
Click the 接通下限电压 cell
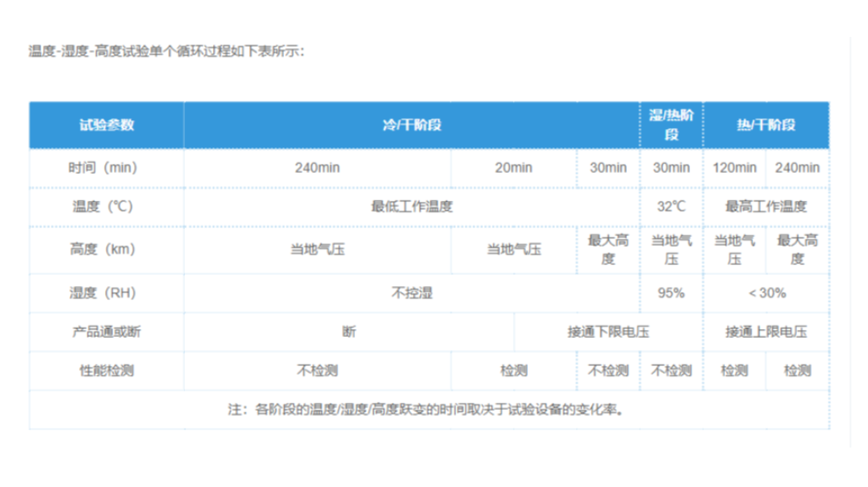coord(608,332)
